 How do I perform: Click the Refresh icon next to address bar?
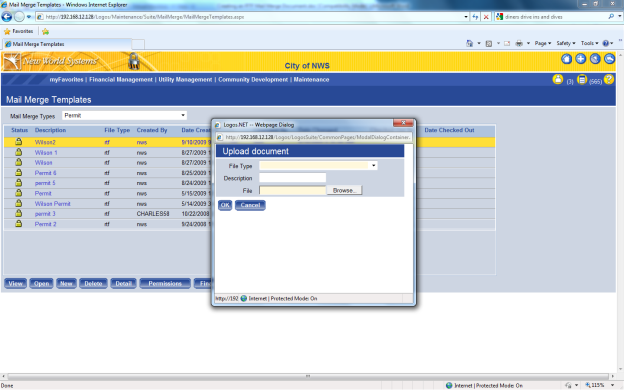pyautogui.click(x=475, y=17)
